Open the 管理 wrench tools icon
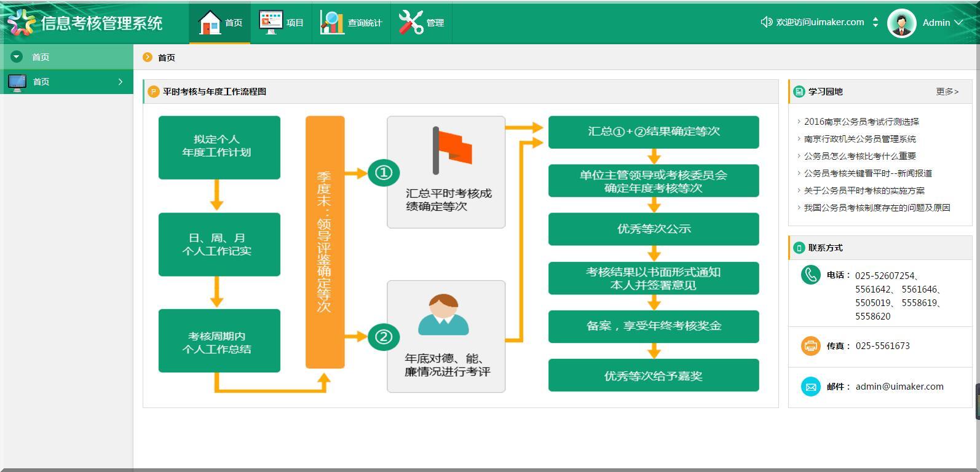This screenshot has width=980, height=472. coord(411,23)
